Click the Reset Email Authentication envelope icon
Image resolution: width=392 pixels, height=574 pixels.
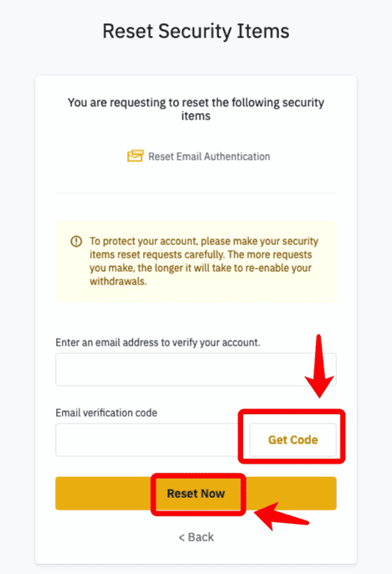point(135,156)
